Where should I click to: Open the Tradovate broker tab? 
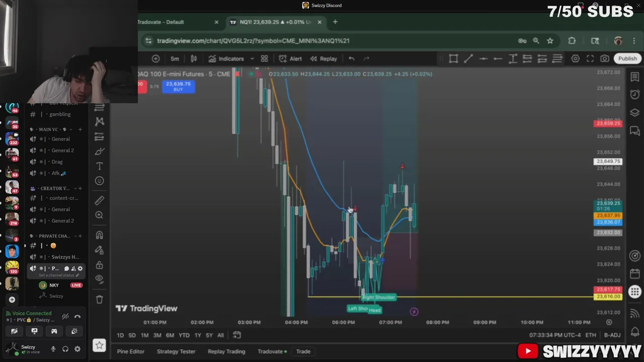[x=272, y=351]
